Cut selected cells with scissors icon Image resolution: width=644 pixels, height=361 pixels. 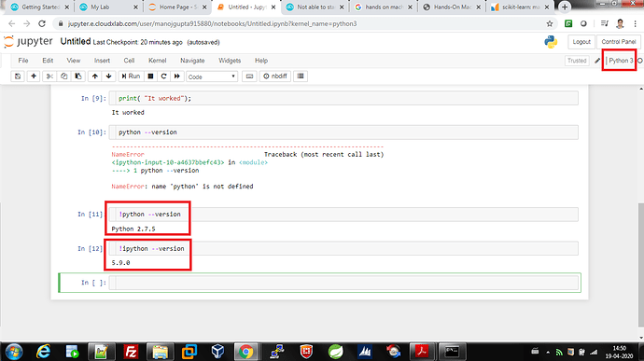(49, 76)
